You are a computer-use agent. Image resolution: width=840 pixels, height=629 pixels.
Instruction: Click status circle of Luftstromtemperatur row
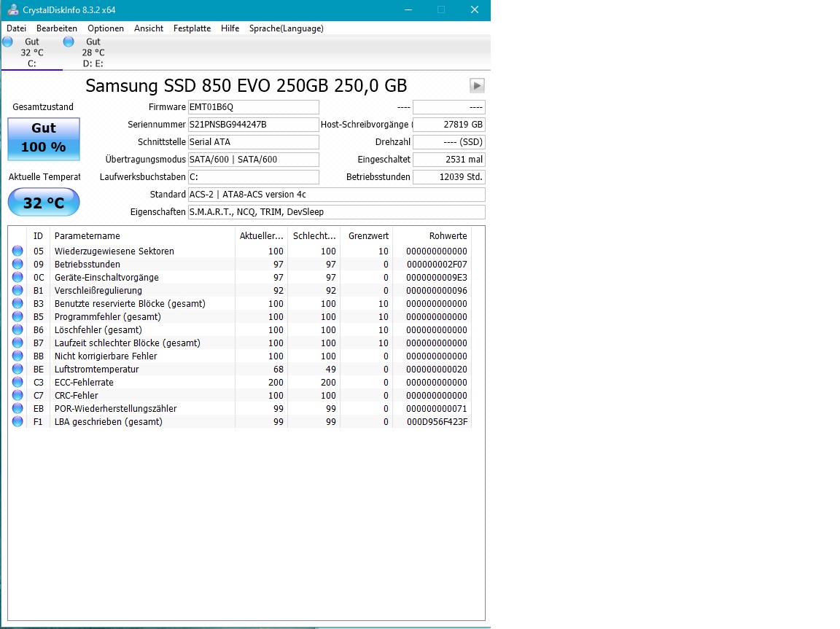(x=17, y=369)
